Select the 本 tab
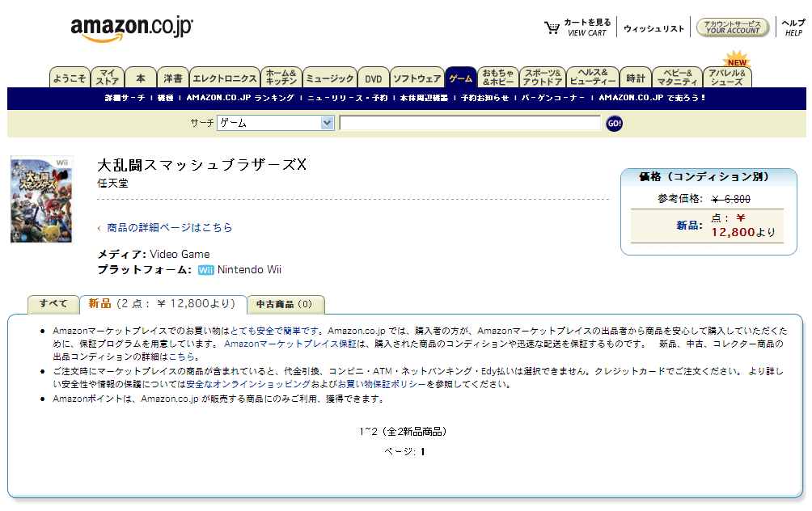The width and height of the screenshot is (812, 511). point(141,78)
